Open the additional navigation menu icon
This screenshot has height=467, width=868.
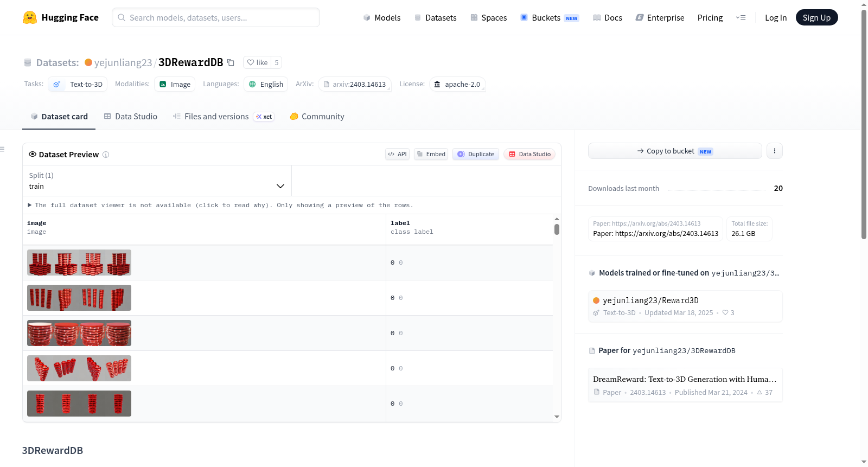tap(741, 17)
